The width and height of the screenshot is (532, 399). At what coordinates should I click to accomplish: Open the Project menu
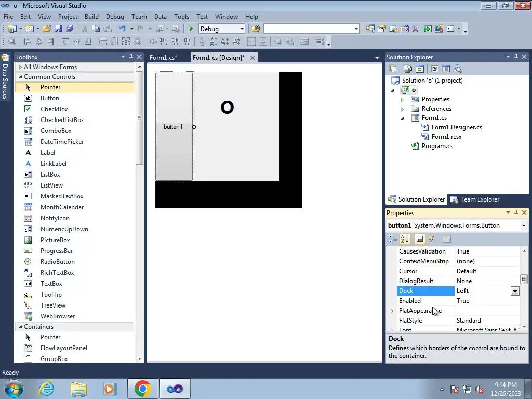68,16
